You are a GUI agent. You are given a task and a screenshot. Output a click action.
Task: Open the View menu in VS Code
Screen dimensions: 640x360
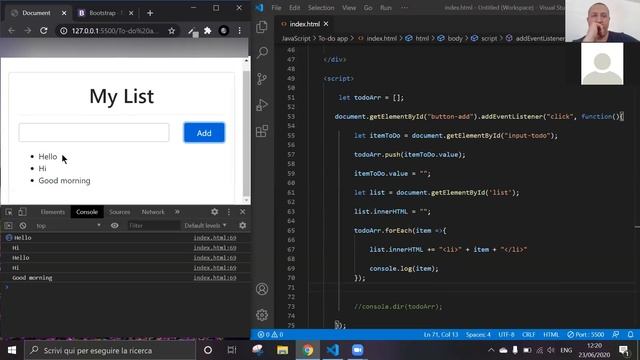click(x=349, y=8)
